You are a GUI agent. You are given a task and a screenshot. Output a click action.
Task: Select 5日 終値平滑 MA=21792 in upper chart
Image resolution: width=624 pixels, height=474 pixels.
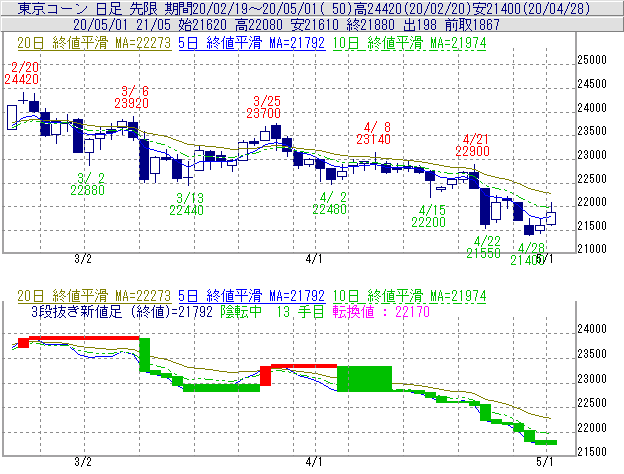(252, 43)
